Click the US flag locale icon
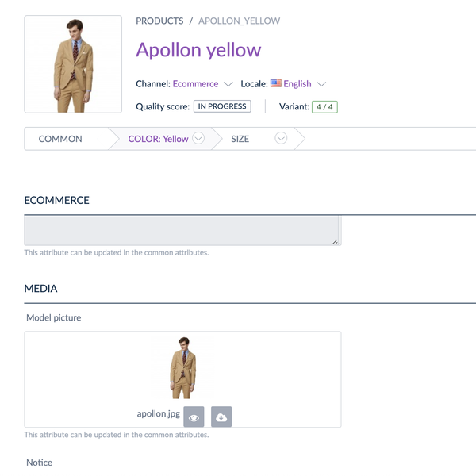The height and width of the screenshot is (476, 476). point(276,83)
